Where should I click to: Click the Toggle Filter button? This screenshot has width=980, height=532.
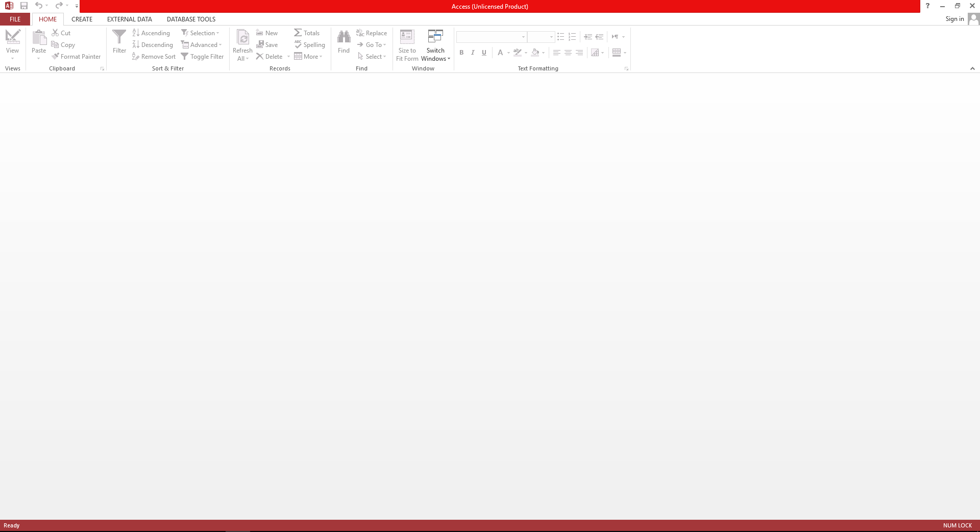pos(202,57)
